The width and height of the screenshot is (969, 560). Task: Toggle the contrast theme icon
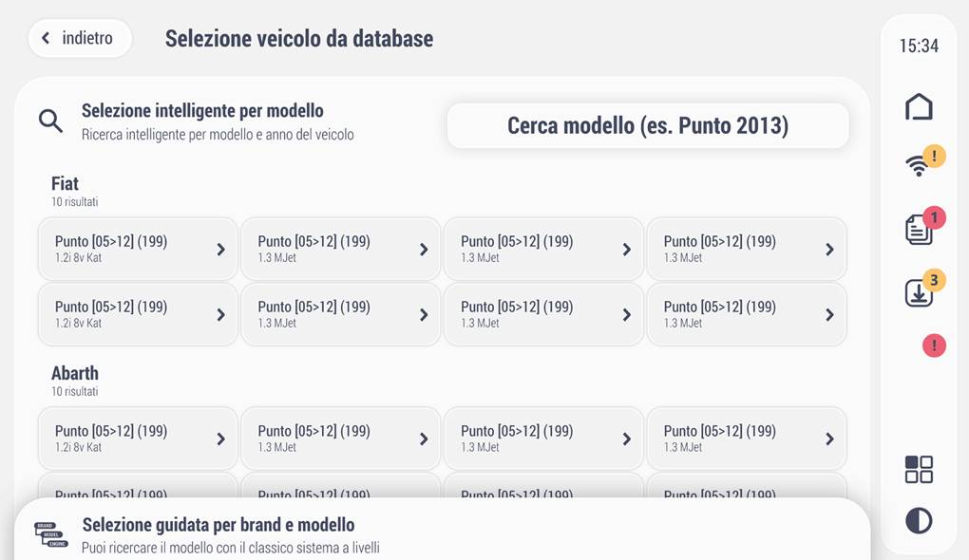[x=919, y=520]
